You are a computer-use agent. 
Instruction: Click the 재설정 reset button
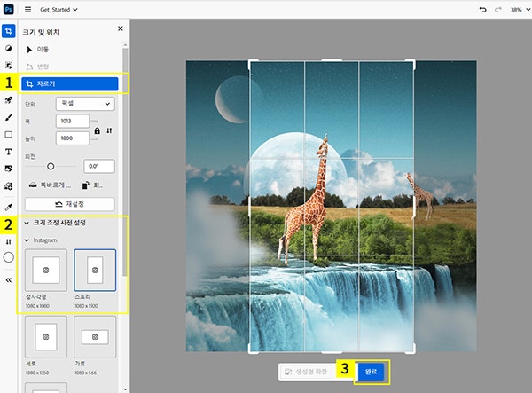(70, 204)
